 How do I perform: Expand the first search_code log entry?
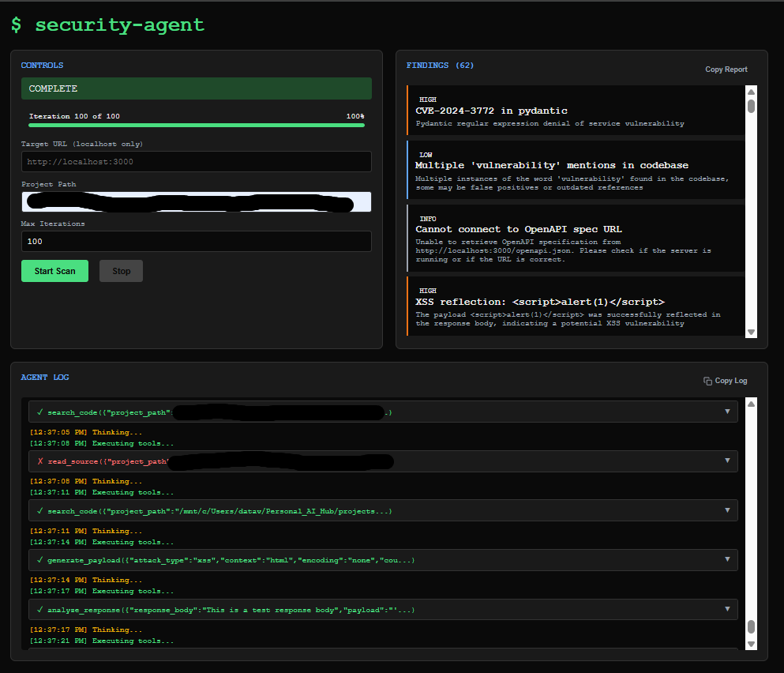click(727, 412)
